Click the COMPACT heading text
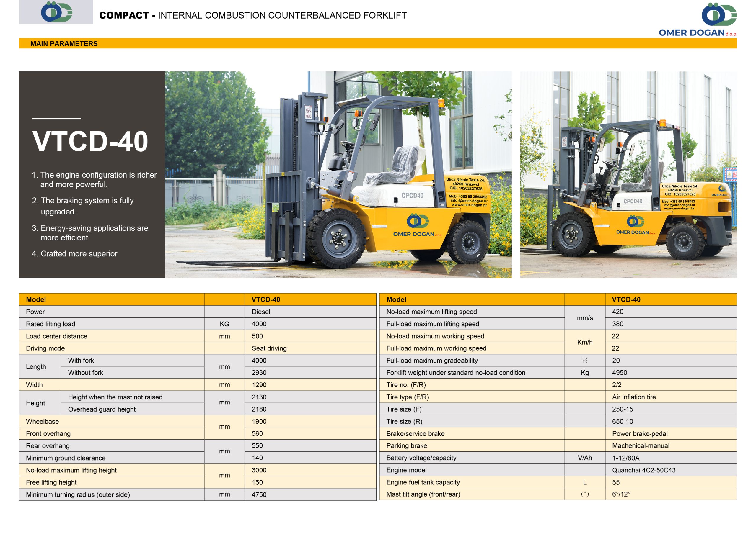This screenshot has width=756, height=534. pos(124,15)
